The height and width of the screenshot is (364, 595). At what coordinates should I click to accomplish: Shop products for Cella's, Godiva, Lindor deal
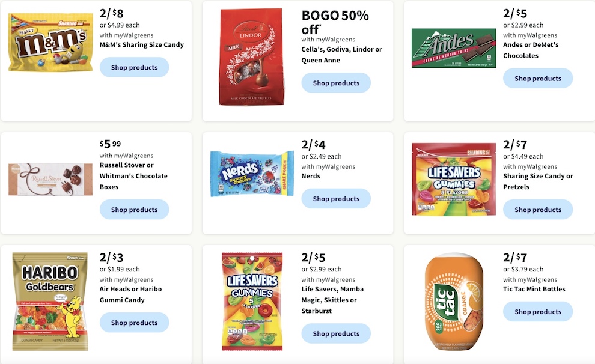(x=336, y=83)
